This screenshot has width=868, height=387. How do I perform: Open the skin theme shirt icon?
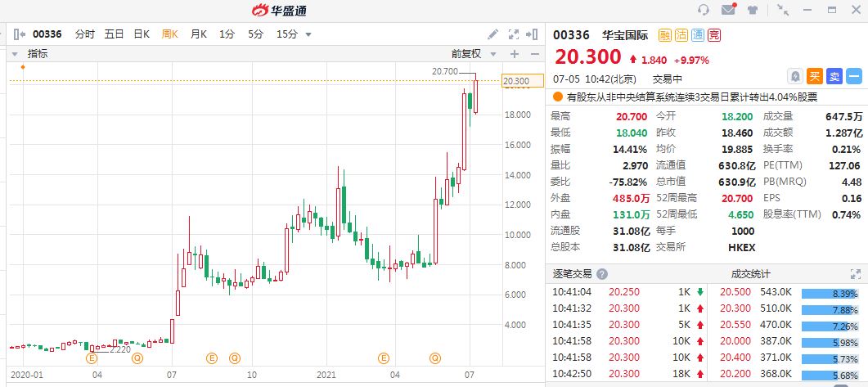coord(753,10)
